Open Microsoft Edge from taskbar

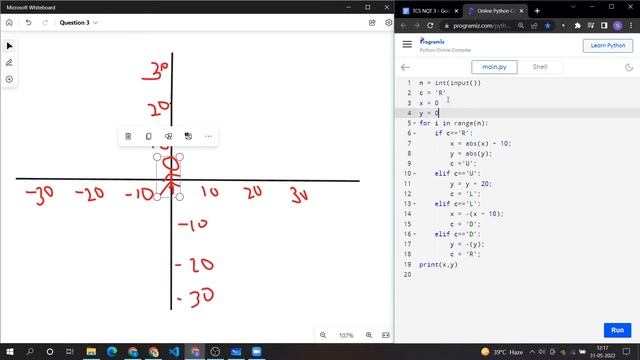[x=112, y=351]
